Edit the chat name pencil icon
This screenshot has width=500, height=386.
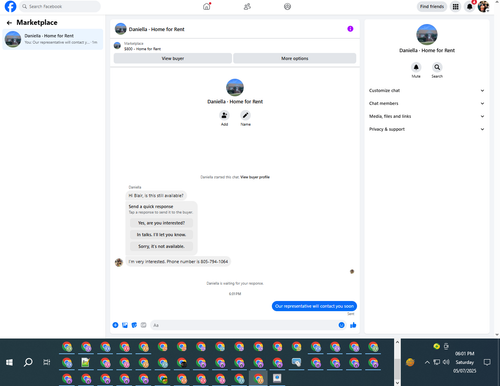coord(245,115)
